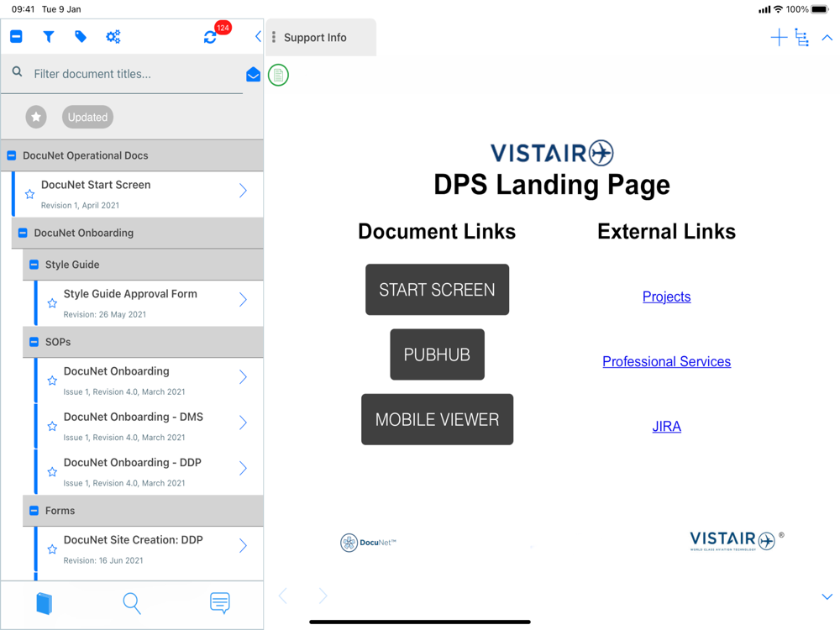The image size is (840, 630).
Task: Toggle the favorites star filter
Action: click(36, 117)
